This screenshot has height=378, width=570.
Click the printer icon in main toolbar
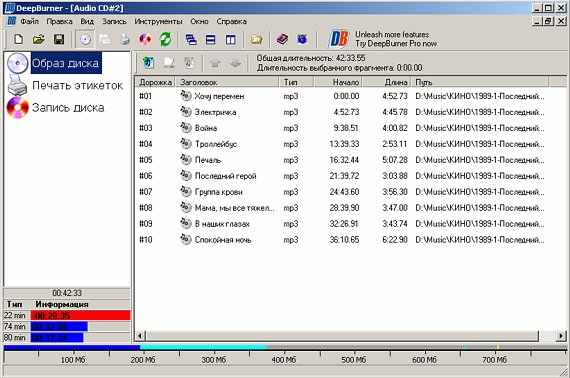pyautogui.click(x=125, y=39)
